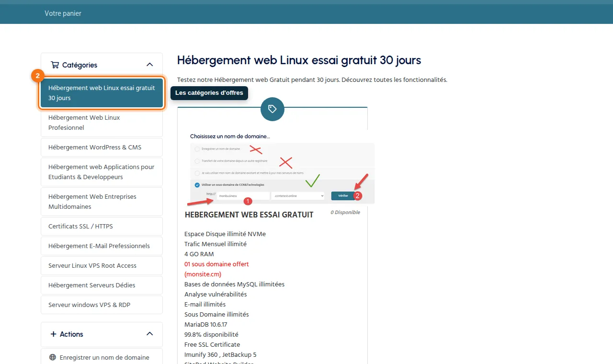Click the page title Hébergement web Linux essai gratuit
Screen dimensions: 613x364
[x=299, y=60]
